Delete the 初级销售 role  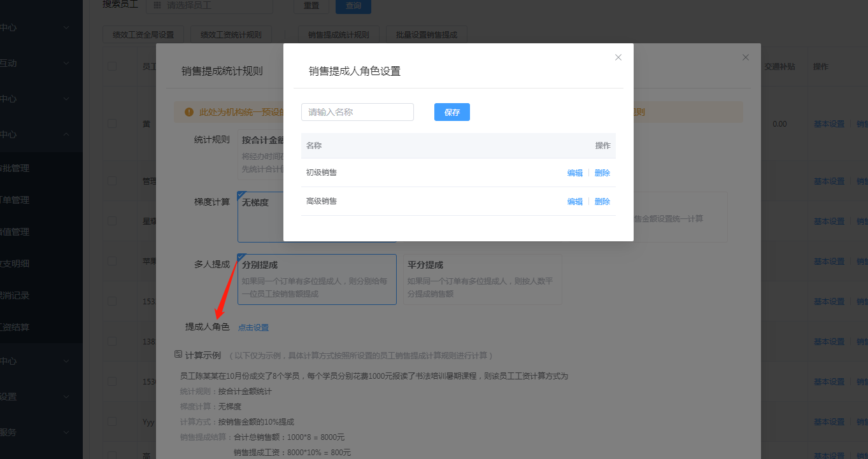(602, 173)
